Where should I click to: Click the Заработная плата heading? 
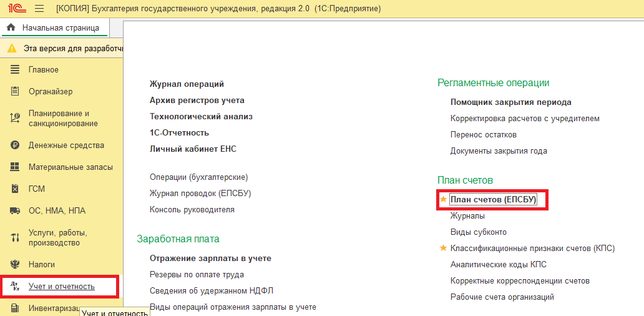click(x=178, y=239)
